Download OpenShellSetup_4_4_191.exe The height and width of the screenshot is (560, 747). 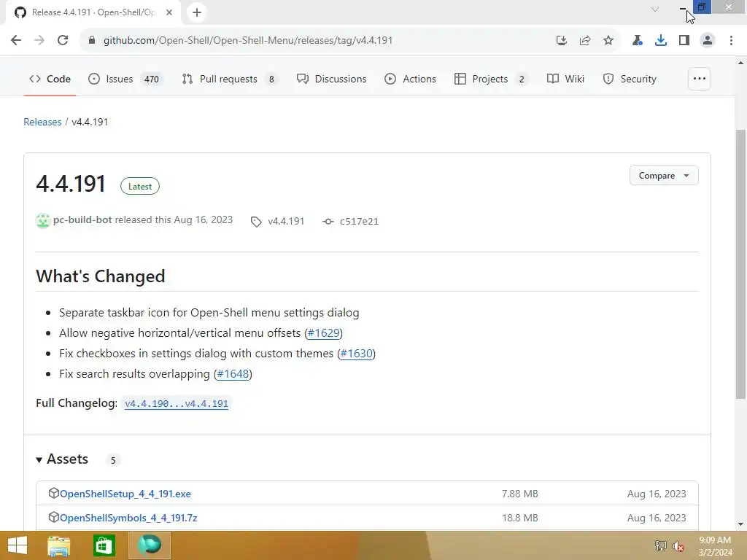[x=125, y=494]
